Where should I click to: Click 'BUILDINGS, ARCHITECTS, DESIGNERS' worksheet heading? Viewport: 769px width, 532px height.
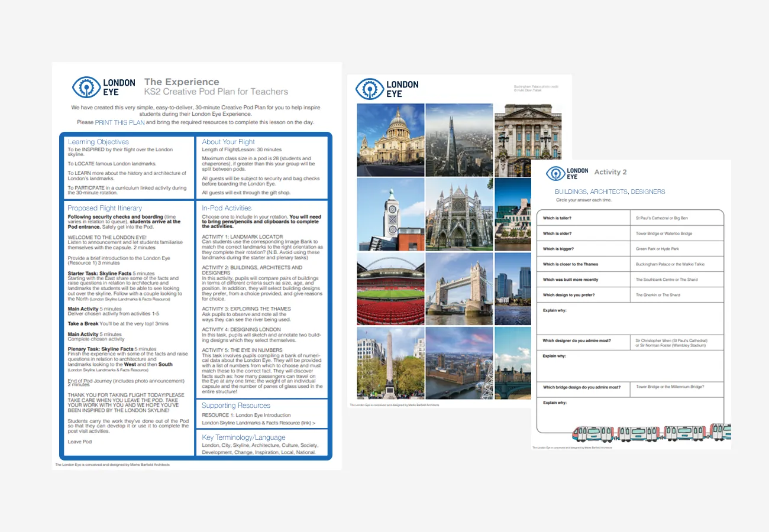click(x=610, y=192)
